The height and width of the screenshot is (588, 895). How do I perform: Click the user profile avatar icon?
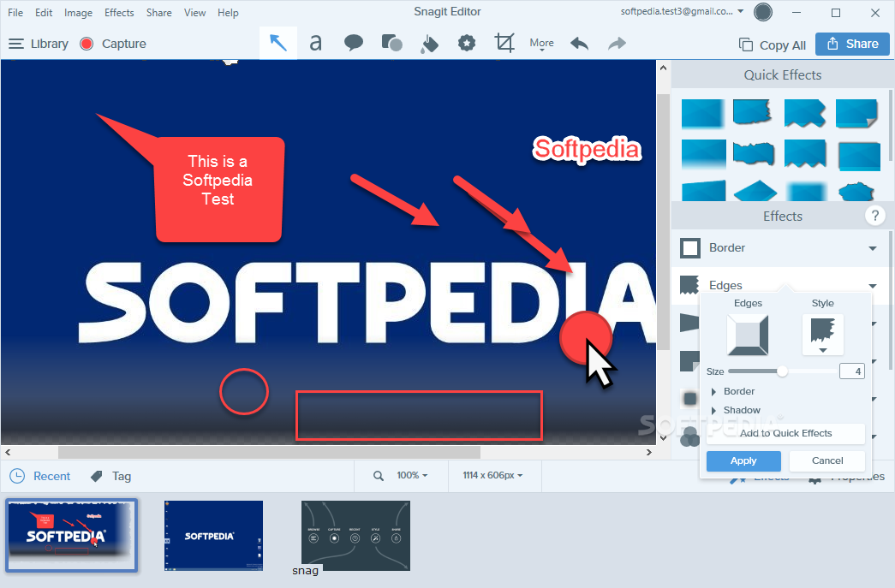[x=762, y=12]
